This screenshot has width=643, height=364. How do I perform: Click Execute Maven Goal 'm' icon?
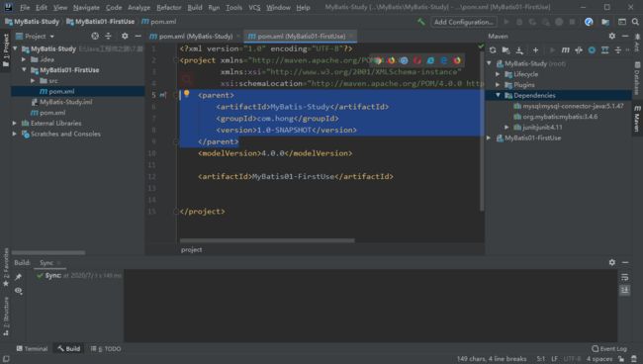point(565,50)
